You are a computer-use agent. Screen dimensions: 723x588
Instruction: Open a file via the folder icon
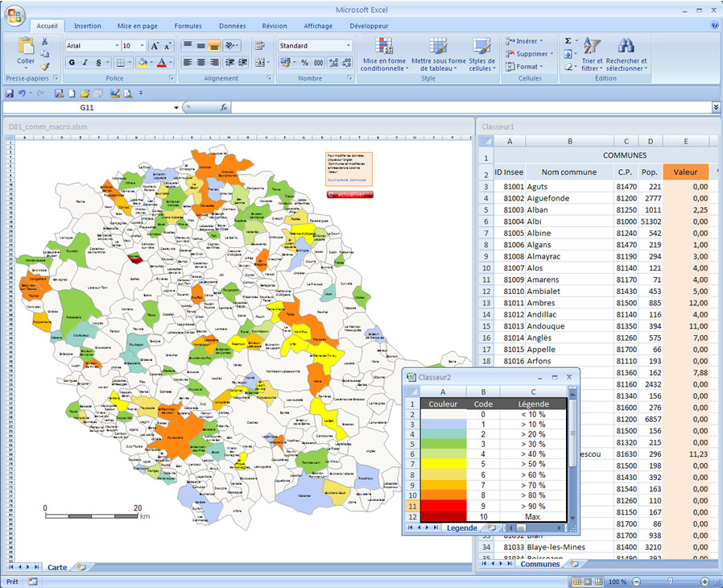(85, 93)
